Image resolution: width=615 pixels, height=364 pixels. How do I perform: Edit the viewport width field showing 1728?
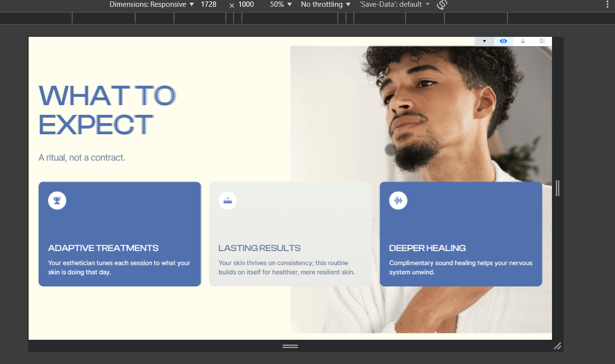click(208, 4)
